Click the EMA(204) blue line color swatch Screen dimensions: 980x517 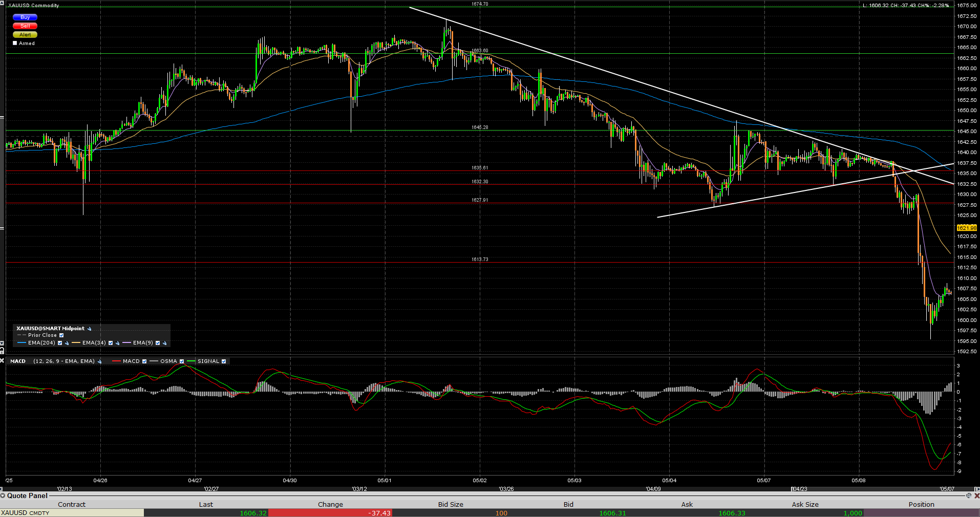coord(22,343)
